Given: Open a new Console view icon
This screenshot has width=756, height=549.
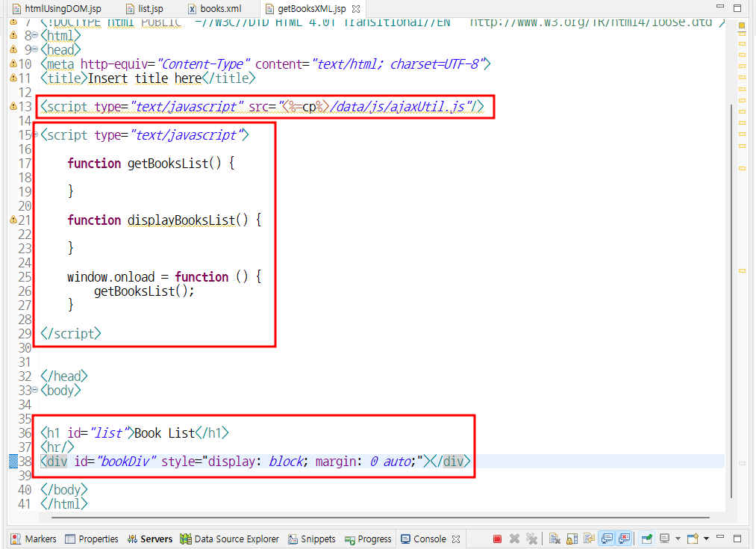Looking at the screenshot, I should pos(693,539).
